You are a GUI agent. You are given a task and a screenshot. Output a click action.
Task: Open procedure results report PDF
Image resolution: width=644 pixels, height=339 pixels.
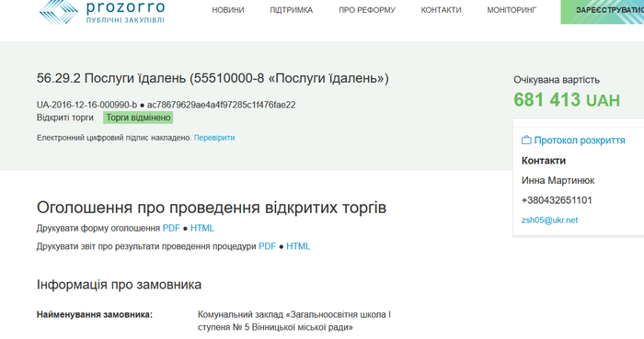(x=268, y=246)
